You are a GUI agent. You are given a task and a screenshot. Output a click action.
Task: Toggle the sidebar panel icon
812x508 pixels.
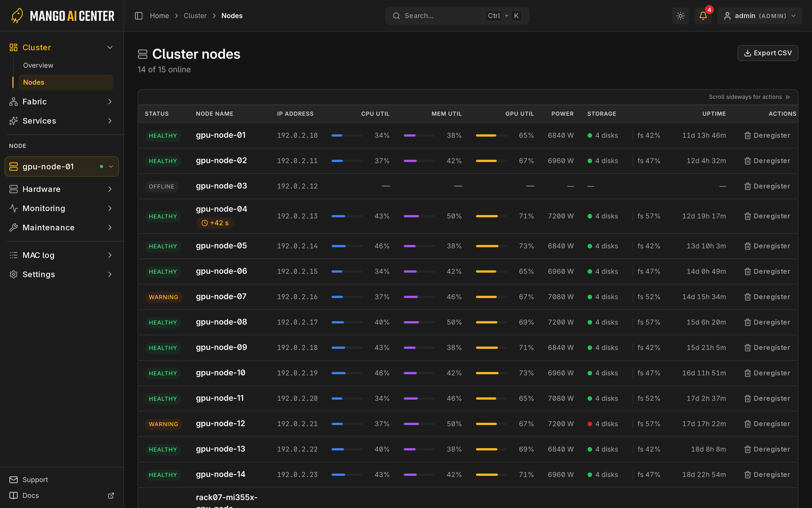139,16
